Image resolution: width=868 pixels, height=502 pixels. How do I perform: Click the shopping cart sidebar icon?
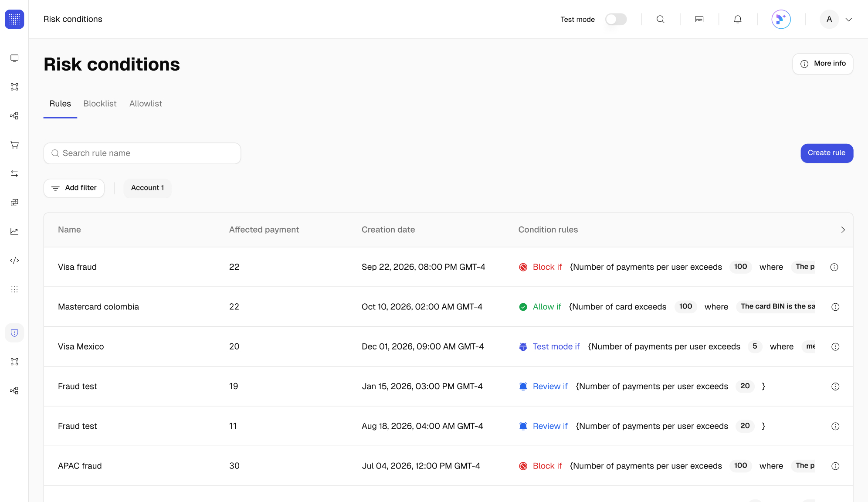pyautogui.click(x=14, y=145)
